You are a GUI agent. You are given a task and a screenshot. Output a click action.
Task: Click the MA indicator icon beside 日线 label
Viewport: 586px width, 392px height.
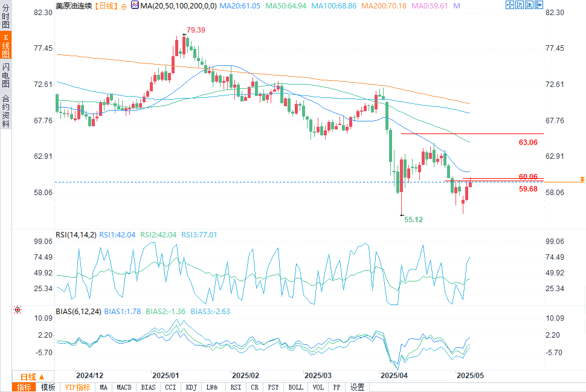(135, 5)
